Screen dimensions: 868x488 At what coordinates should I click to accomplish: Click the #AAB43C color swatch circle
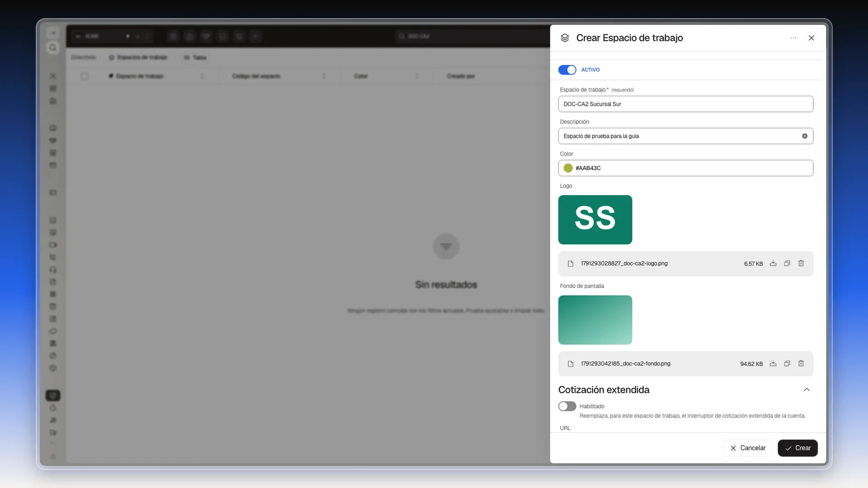point(568,168)
